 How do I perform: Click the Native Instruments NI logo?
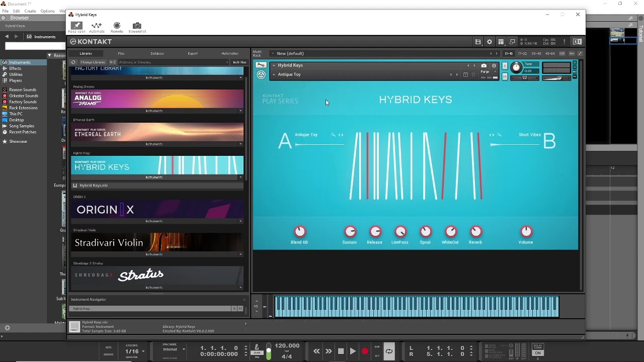pos(577,42)
